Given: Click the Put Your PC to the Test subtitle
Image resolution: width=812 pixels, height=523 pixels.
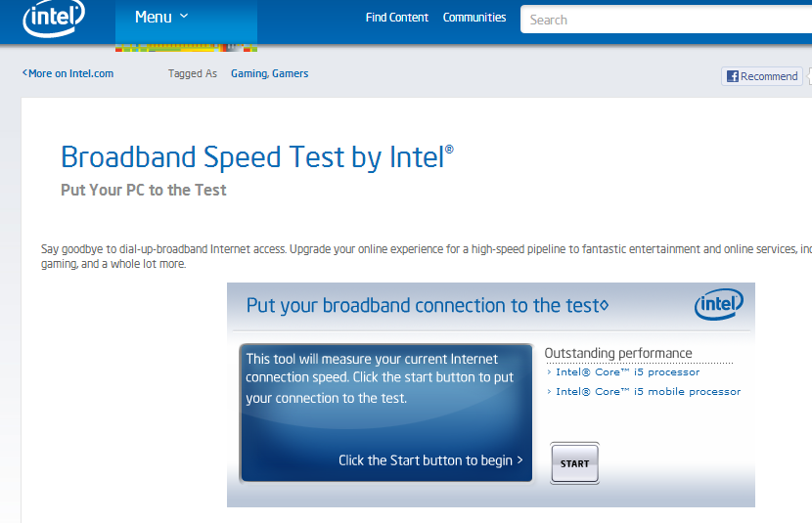Looking at the screenshot, I should [143, 191].
